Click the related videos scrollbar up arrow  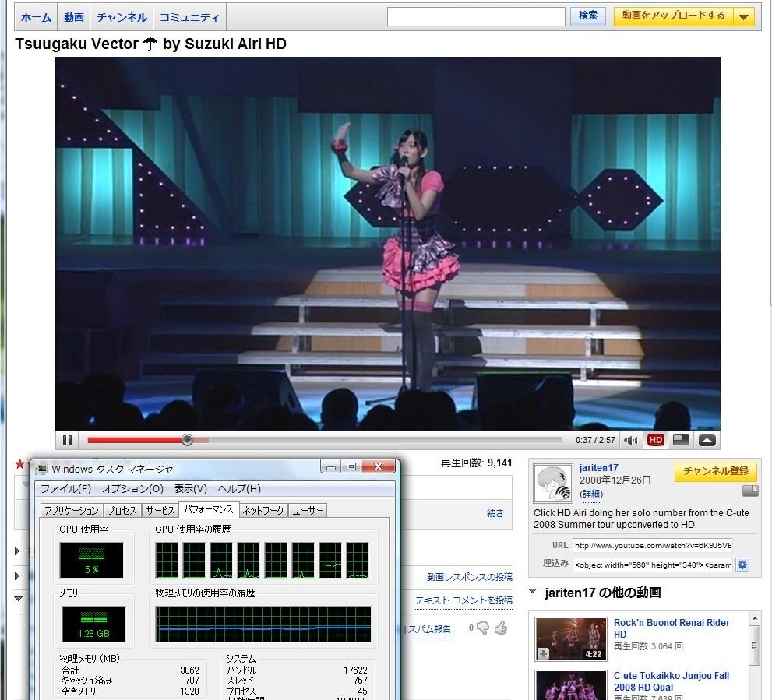(x=754, y=617)
